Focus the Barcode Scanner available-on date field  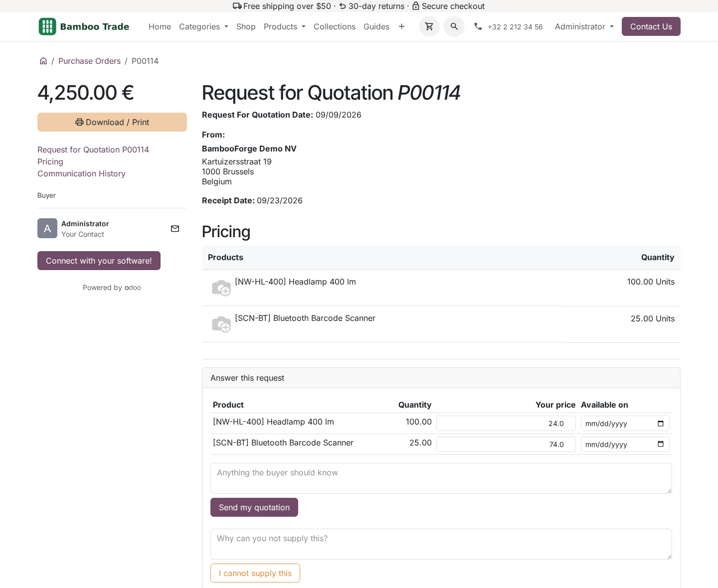(x=625, y=444)
